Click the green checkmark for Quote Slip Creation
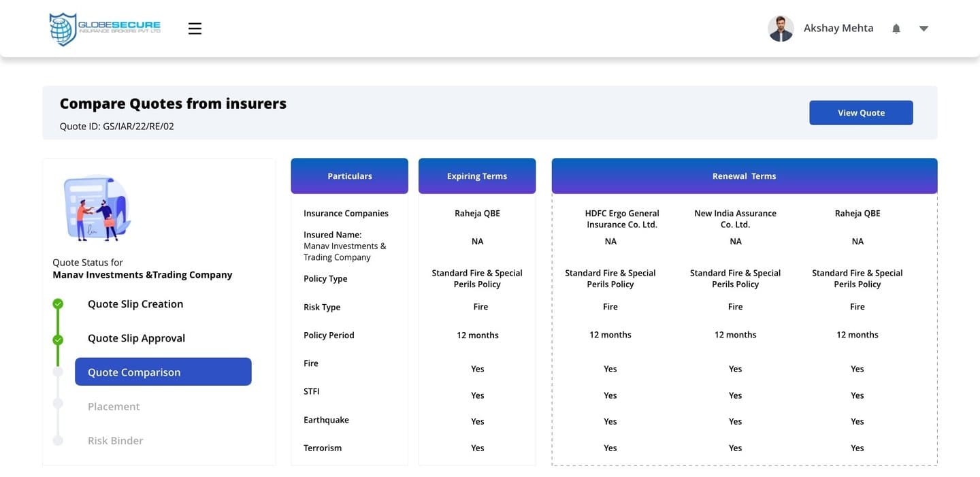Screen dimensions: 980x477 pos(58,304)
